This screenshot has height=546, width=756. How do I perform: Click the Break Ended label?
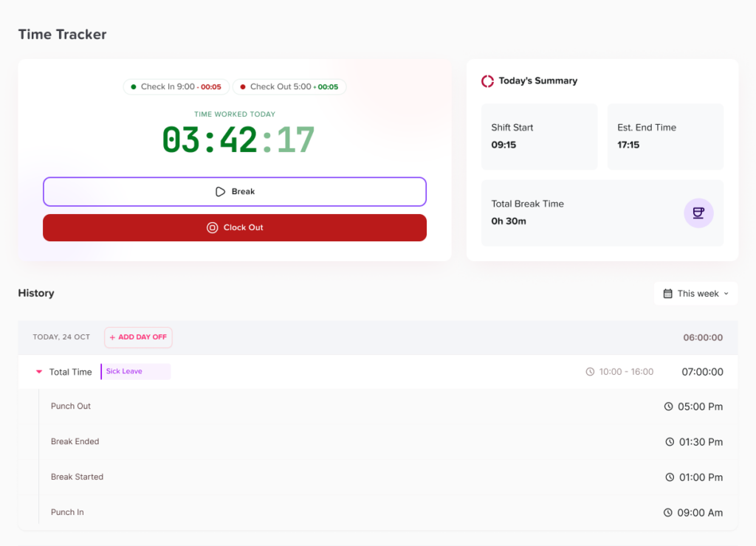click(x=75, y=441)
